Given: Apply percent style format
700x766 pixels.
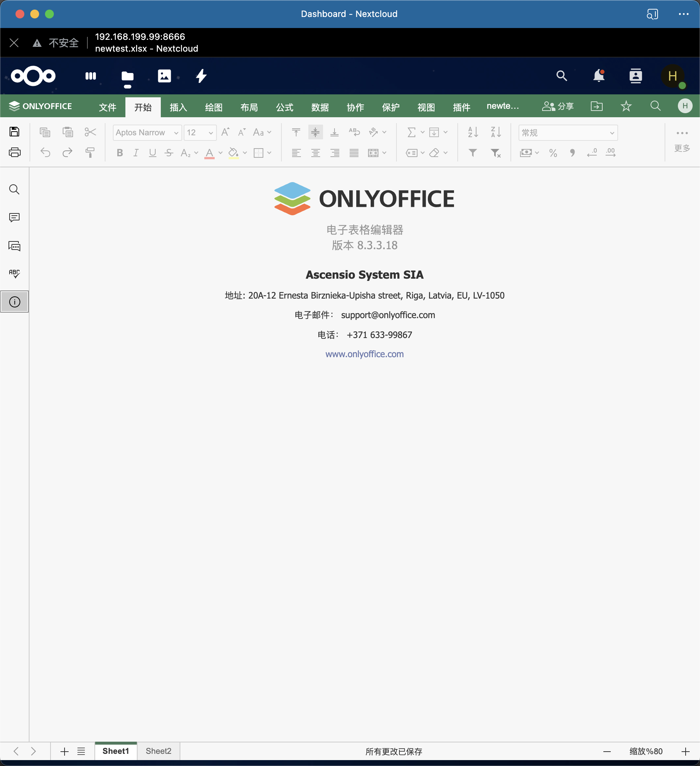Looking at the screenshot, I should point(553,153).
